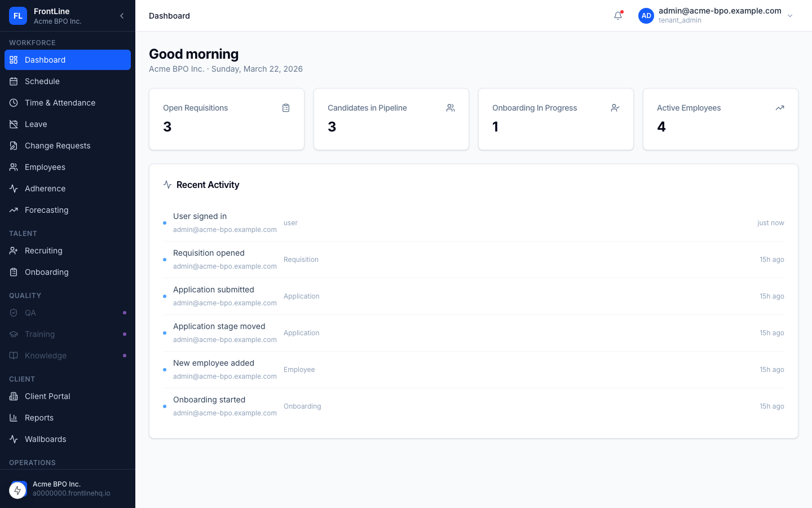The width and height of the screenshot is (812, 508).
Task: Click the Leave calendar icon
Action: (14, 124)
